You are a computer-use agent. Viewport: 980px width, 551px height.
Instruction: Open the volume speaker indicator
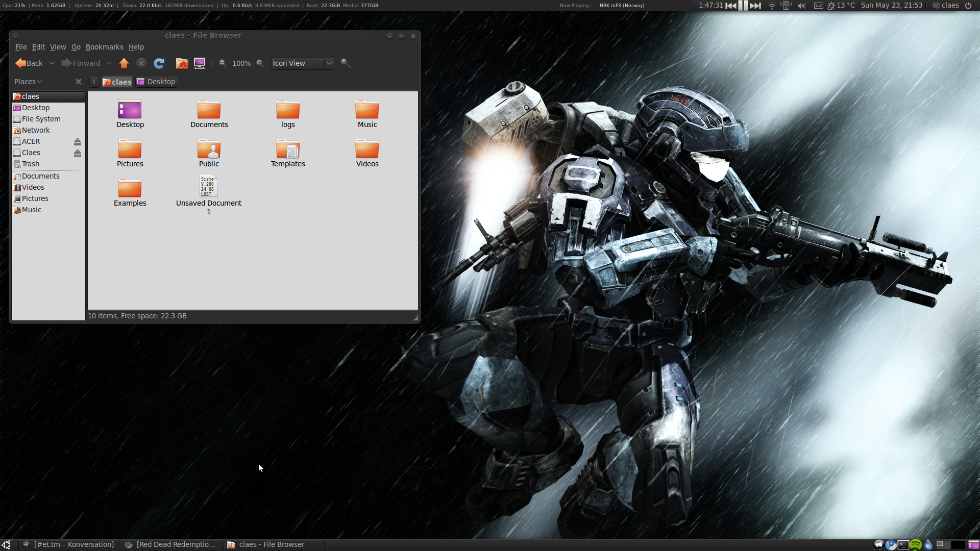pyautogui.click(x=802, y=6)
